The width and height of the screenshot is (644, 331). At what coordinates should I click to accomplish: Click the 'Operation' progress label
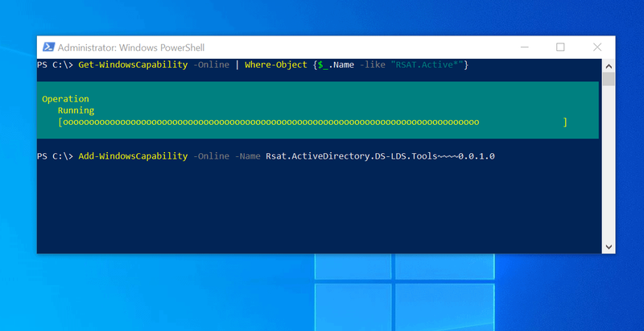pyautogui.click(x=65, y=99)
